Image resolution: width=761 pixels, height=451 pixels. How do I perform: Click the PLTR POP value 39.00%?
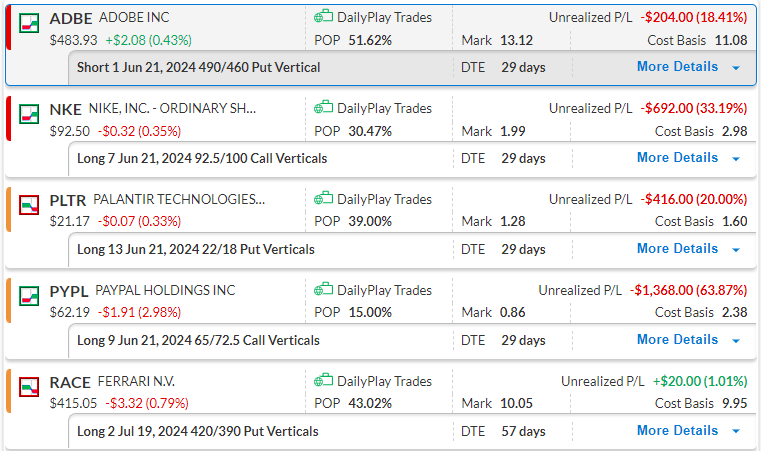coord(370,221)
